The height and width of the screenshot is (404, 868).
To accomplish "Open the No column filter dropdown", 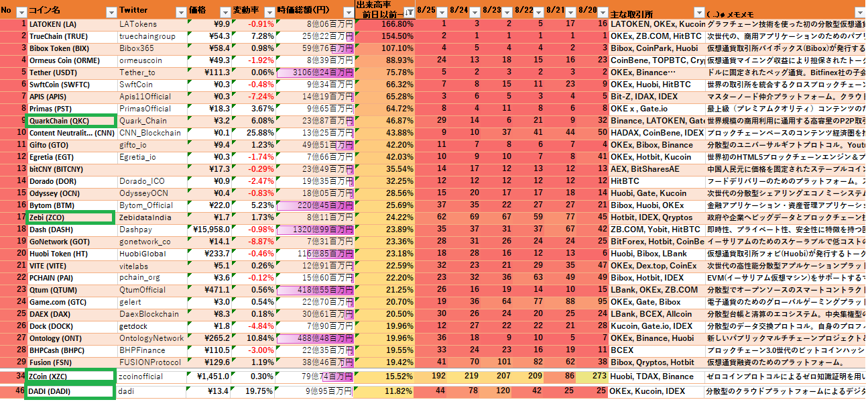I will (21, 12).
